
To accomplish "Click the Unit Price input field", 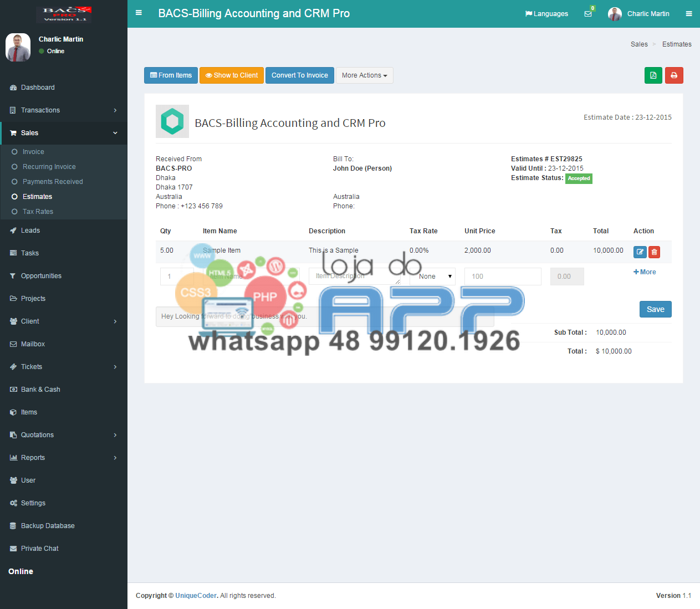I will (502, 277).
